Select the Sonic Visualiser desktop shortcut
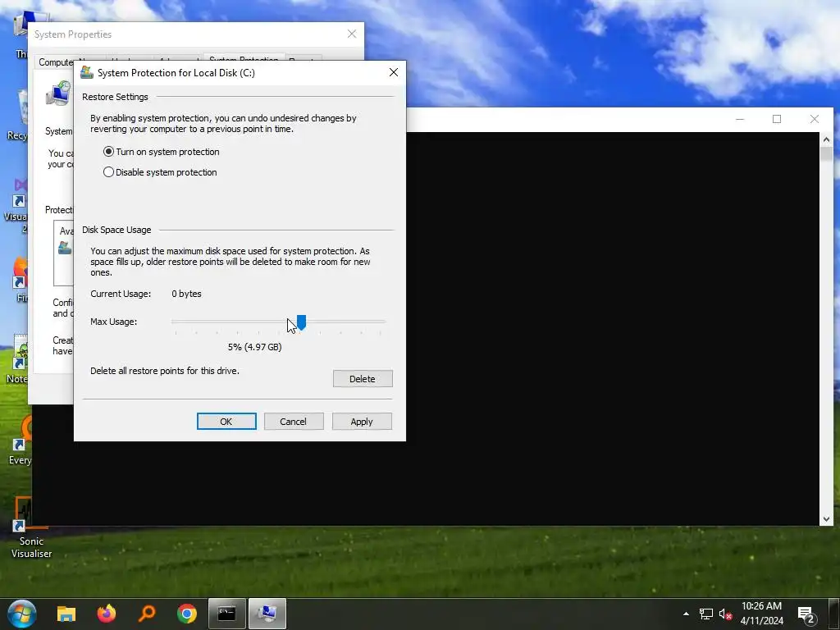 pyautogui.click(x=31, y=527)
